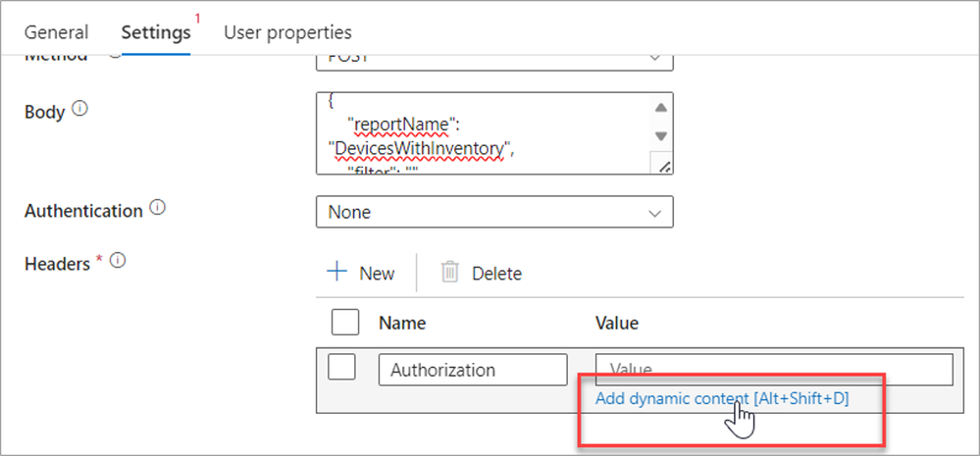The image size is (980, 456).
Task: Open the User properties tab
Action: pos(287,32)
